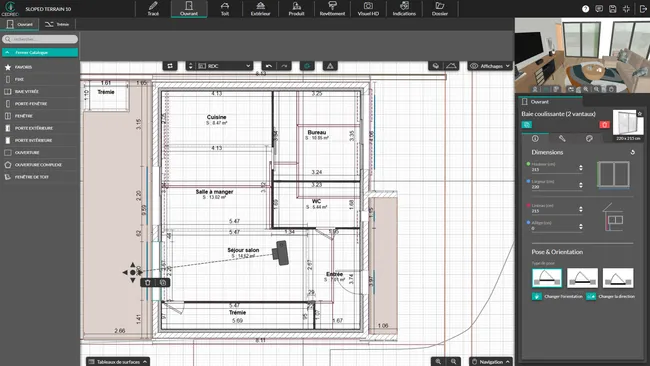Switch to the Trémie tab
The height and width of the screenshot is (366, 650).
pyautogui.click(x=57, y=24)
